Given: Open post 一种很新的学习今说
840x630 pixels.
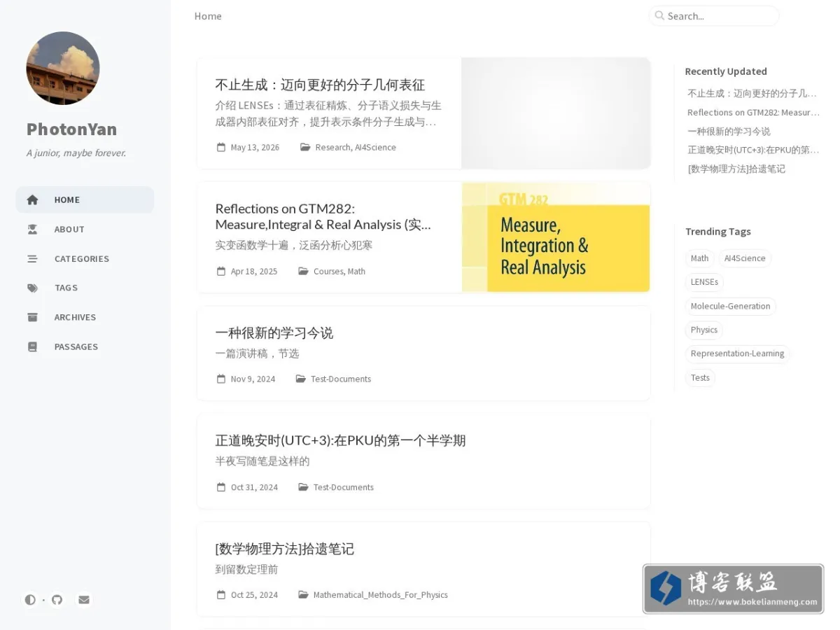Looking at the screenshot, I should click(x=274, y=332).
